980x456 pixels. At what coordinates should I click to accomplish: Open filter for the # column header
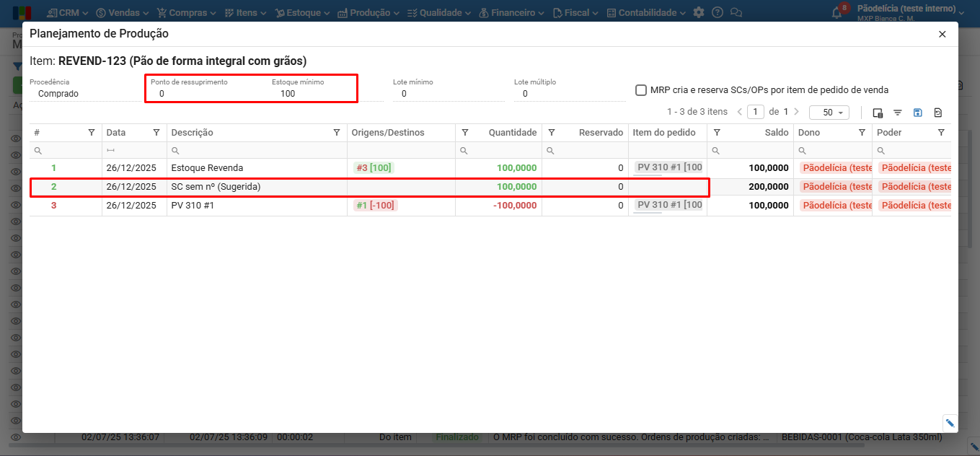[x=92, y=133]
